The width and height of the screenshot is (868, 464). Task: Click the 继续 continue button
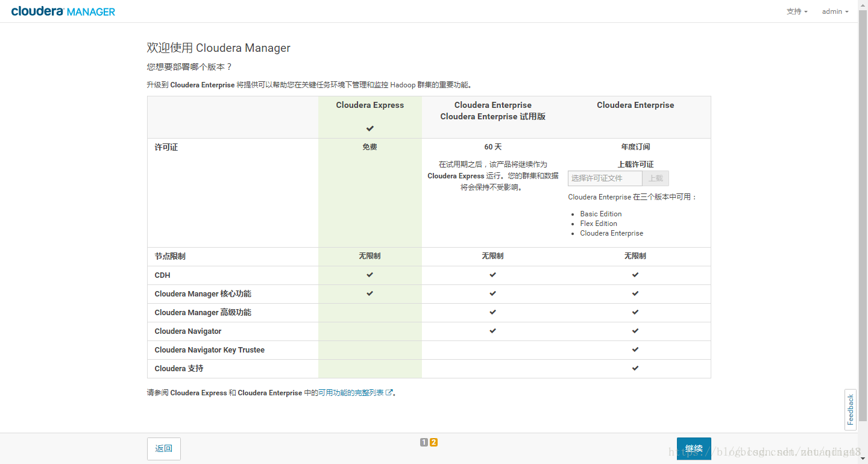[694, 449]
